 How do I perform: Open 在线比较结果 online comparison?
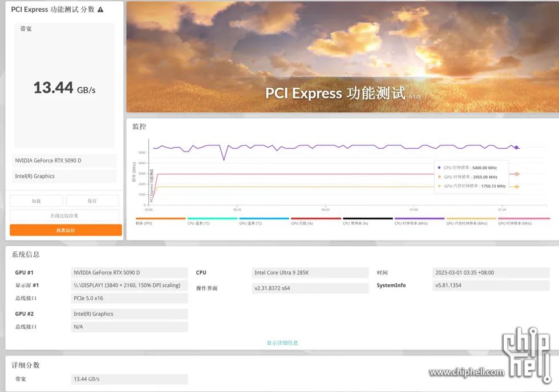click(64, 215)
